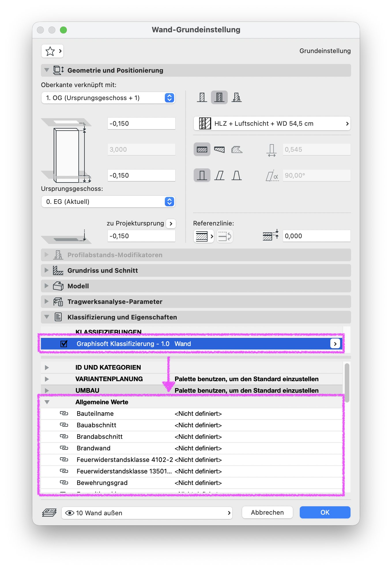The image size is (392, 568).
Task: Select the slanted wall icon
Action: (x=219, y=175)
